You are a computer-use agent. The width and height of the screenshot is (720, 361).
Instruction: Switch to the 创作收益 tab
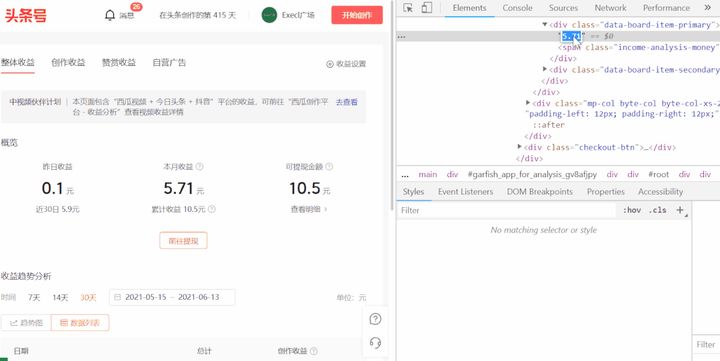pyautogui.click(x=68, y=62)
